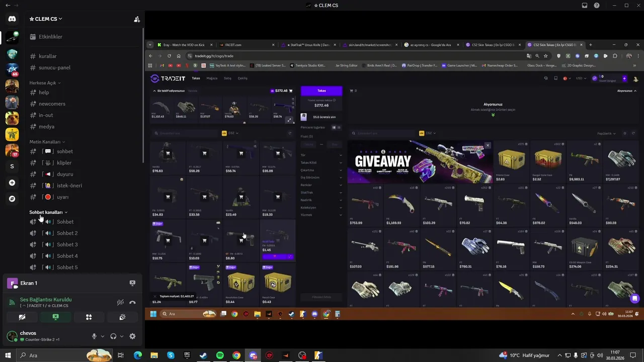Screen dimensions: 644x362
Task: Click the Tradeit logo in the stream
Action: coord(168,78)
